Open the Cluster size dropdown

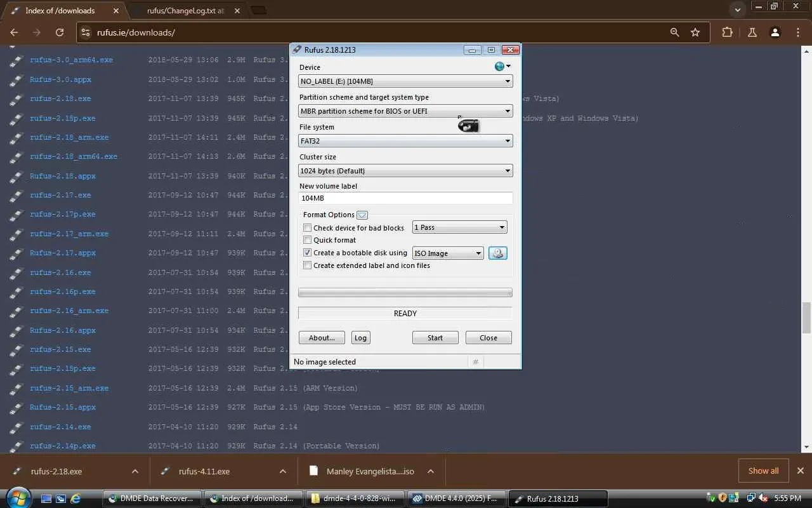pyautogui.click(x=405, y=171)
